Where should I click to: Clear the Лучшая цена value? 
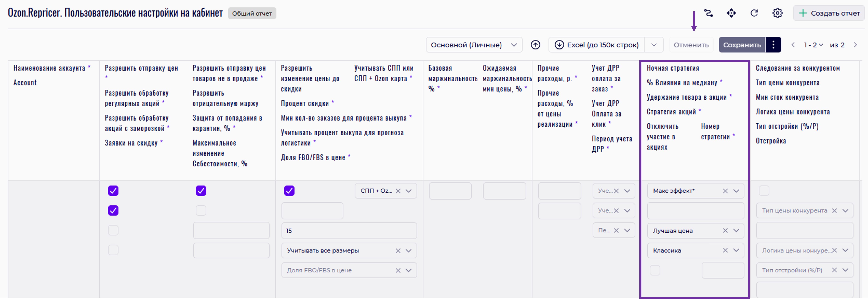(x=725, y=231)
